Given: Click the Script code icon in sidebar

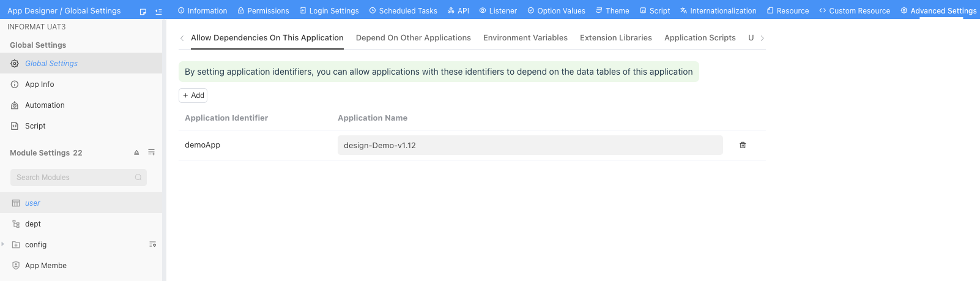Looking at the screenshot, I should point(15,126).
